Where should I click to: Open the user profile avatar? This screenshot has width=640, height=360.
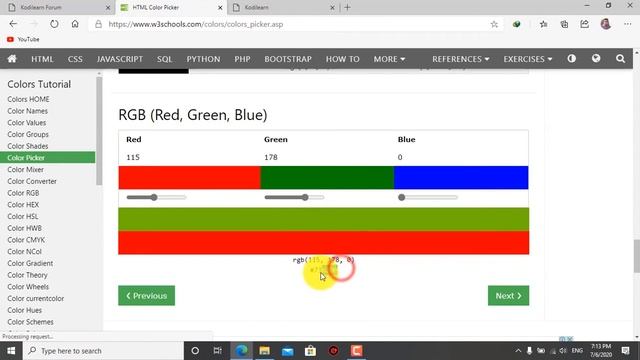[606, 24]
